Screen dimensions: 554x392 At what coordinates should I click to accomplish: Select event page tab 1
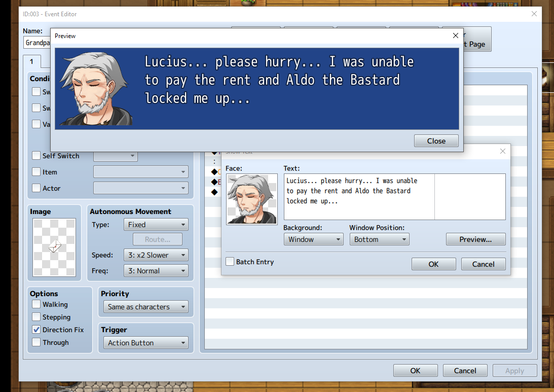[x=31, y=62]
